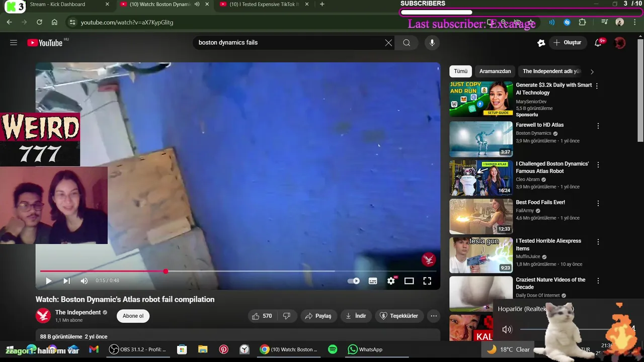
Task: Open Chrome media controls icon
Action: (x=605, y=22)
